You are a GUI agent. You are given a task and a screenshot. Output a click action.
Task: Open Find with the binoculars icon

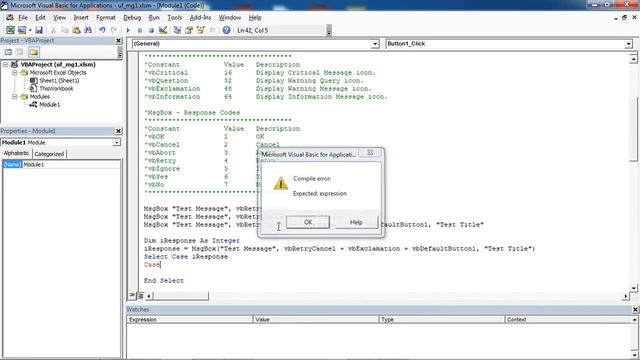[88, 30]
